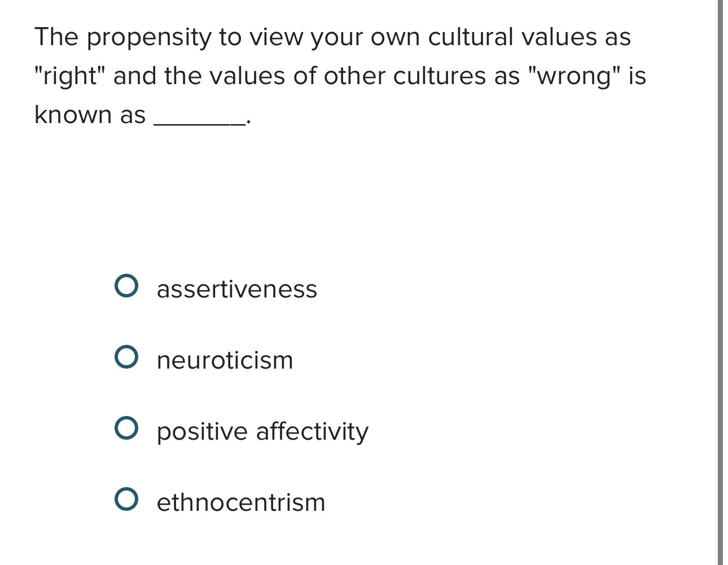Click the circle beside assertiveness
This screenshot has height=565, width=728.
click(128, 287)
